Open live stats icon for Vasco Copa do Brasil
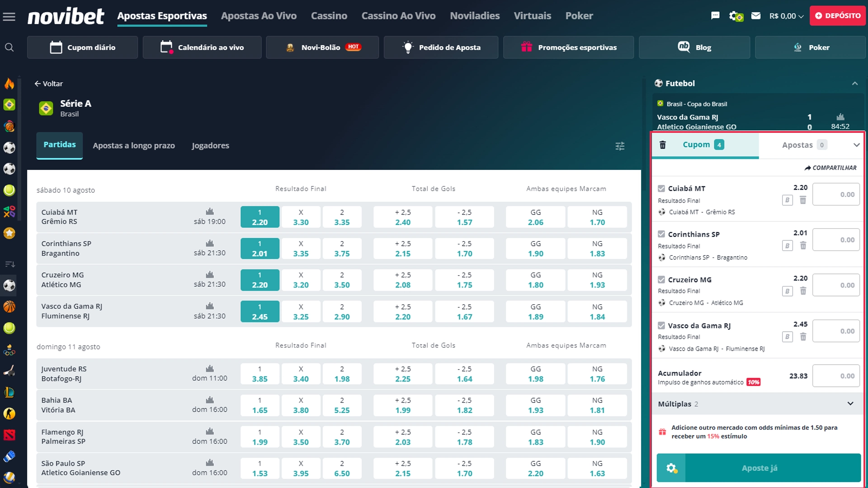 pyautogui.click(x=840, y=117)
